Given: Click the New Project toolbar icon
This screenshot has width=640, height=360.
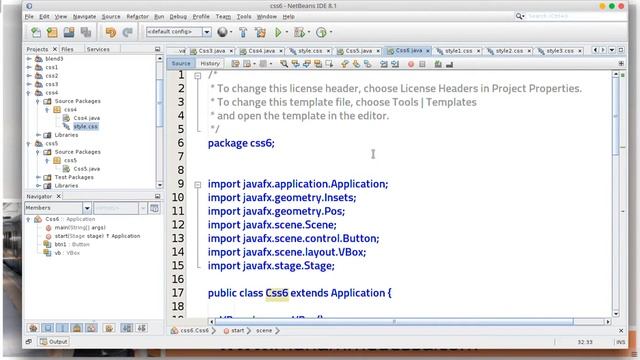Looking at the screenshot, I should (52, 32).
